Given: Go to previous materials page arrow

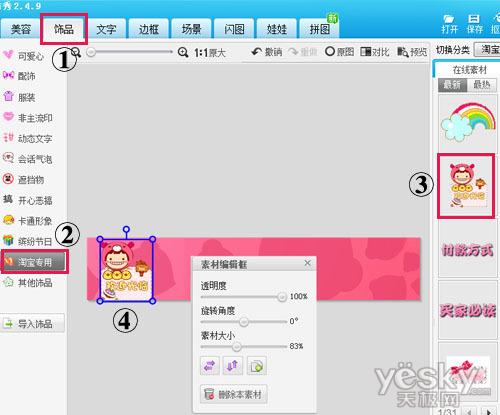Looking at the screenshot, I should [x=470, y=411].
